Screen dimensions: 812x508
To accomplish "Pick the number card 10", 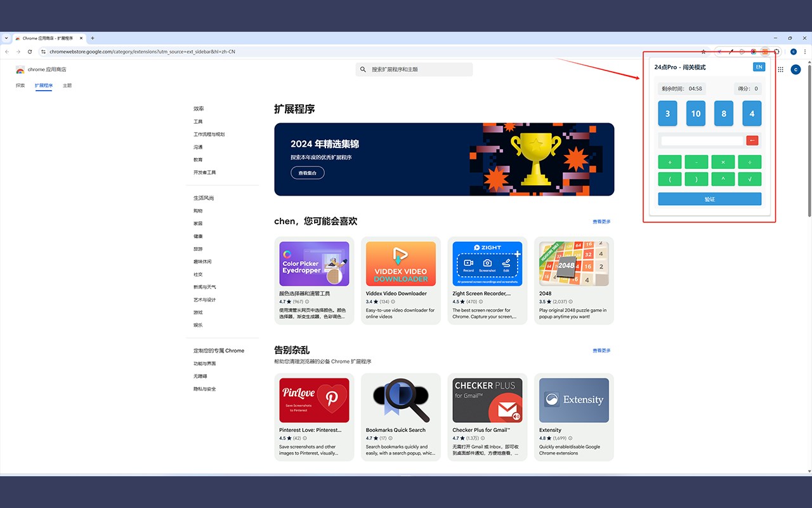I will (x=696, y=114).
